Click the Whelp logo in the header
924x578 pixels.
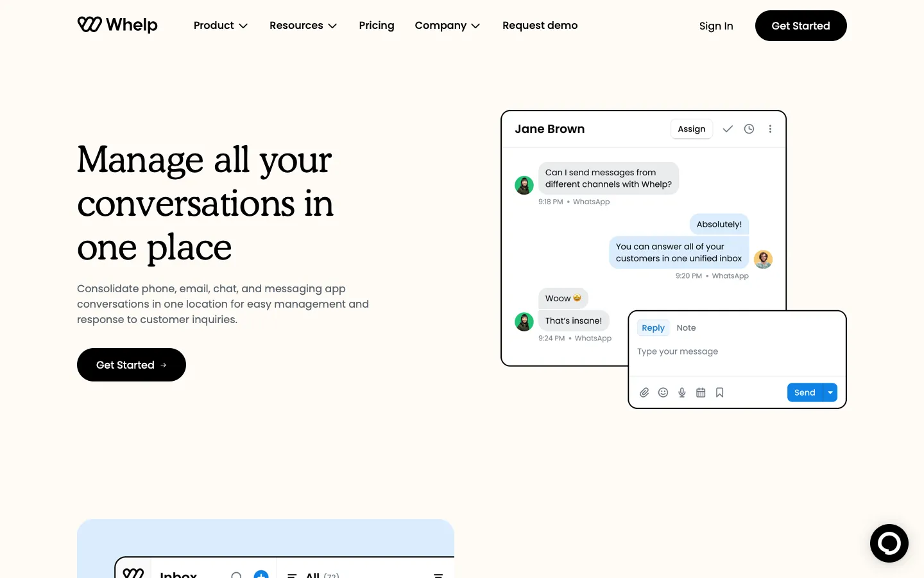coord(117,25)
